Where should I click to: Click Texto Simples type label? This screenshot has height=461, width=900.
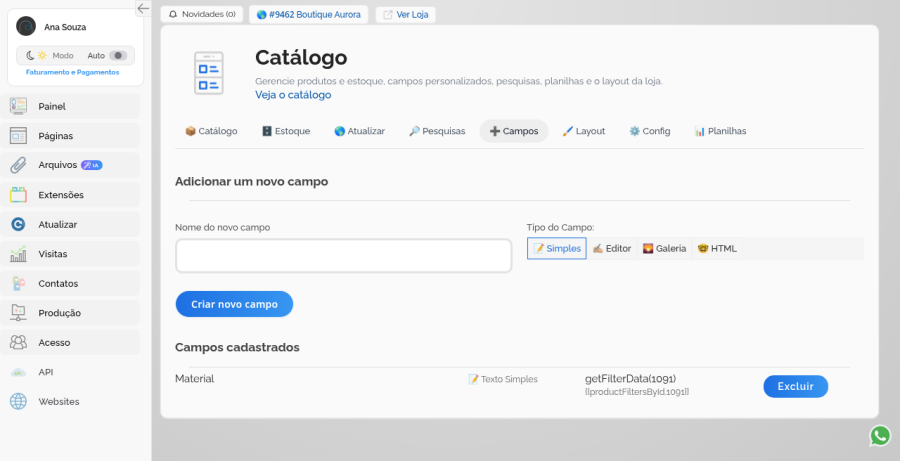coord(503,379)
